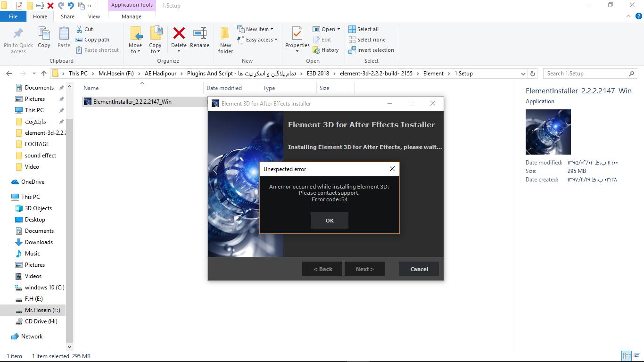Collapse the ribbon with chevron arrow
Image resolution: width=644 pixels, height=362 pixels.
coord(628,16)
